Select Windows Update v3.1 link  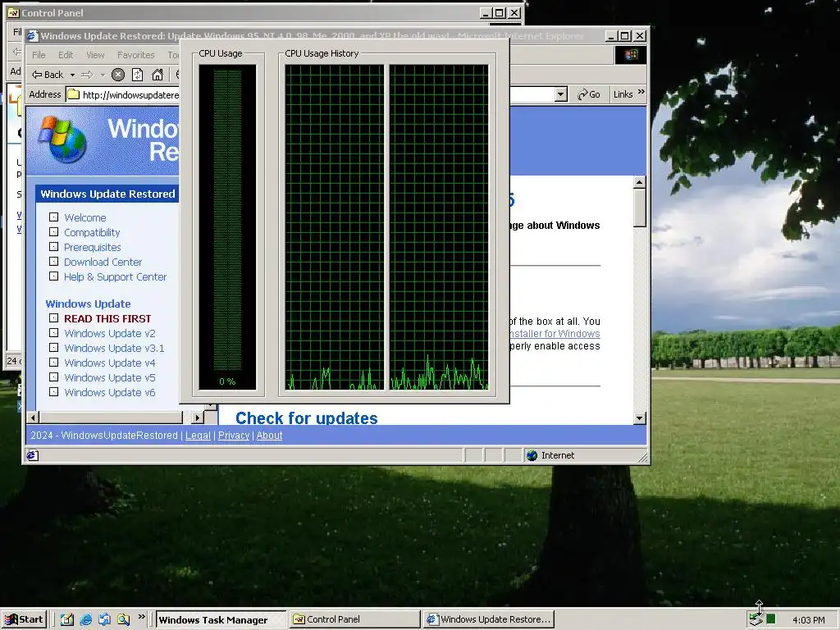tap(114, 348)
